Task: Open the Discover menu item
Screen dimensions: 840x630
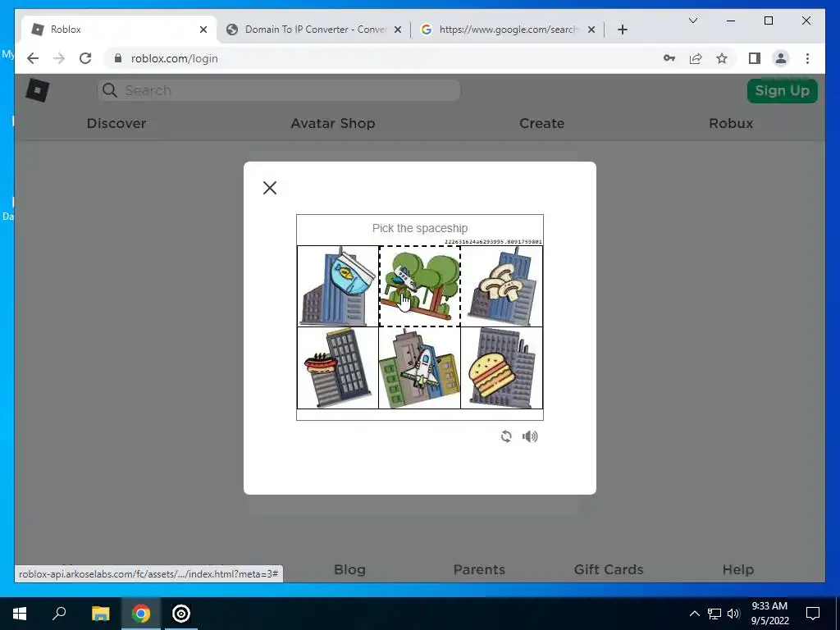Action: point(116,123)
